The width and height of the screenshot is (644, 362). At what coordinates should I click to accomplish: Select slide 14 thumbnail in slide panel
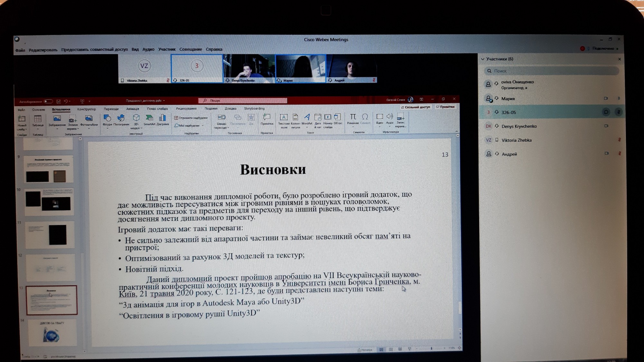point(52,333)
